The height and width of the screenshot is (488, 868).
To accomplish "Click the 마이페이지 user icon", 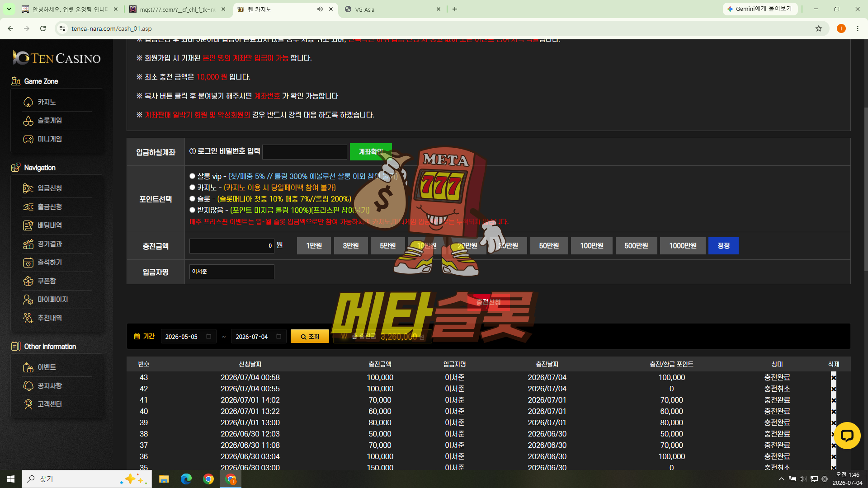I will point(28,300).
